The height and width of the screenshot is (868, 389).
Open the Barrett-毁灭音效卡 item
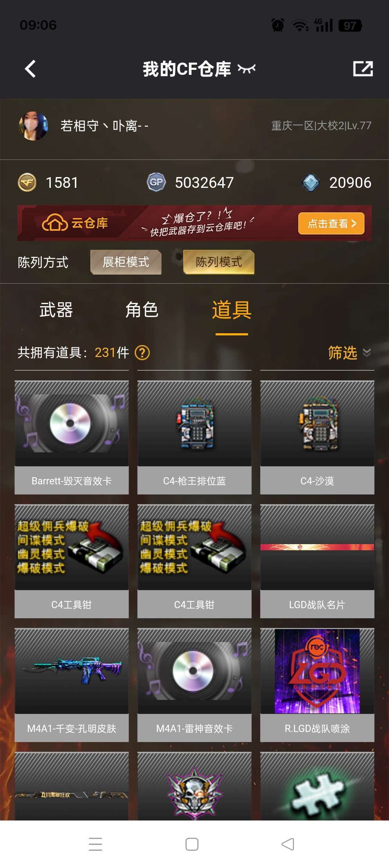pyautogui.click(x=72, y=437)
